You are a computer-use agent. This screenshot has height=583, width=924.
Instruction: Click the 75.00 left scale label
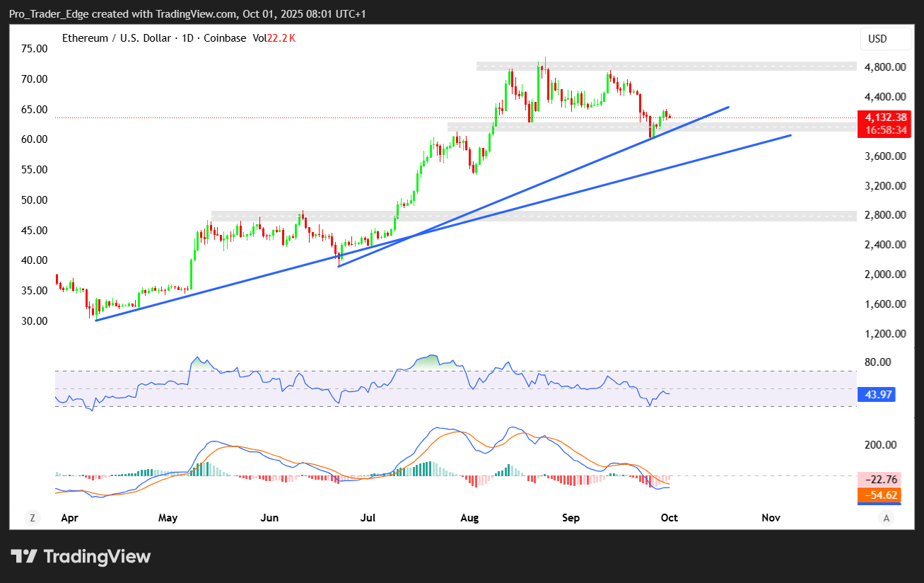[34, 49]
